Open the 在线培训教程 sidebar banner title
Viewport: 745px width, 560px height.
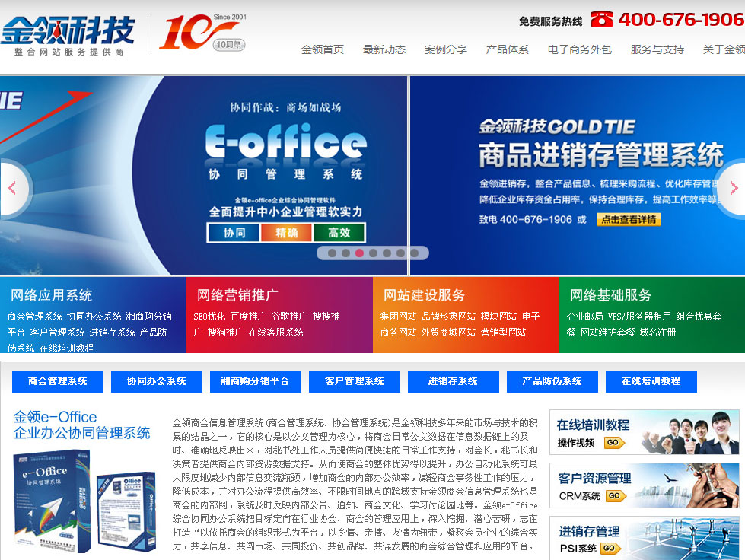(x=593, y=425)
